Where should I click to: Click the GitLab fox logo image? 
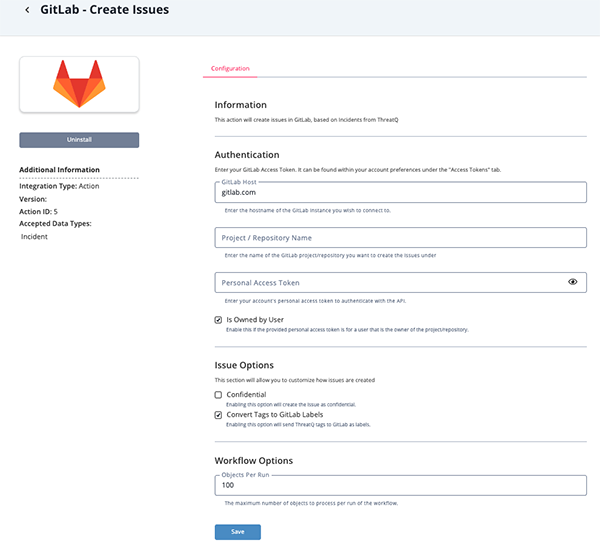click(x=79, y=84)
